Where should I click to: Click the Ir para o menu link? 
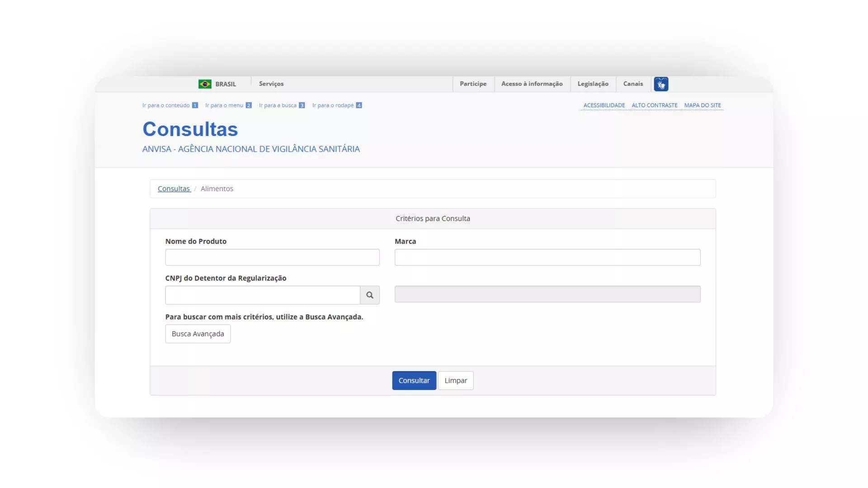click(x=228, y=105)
